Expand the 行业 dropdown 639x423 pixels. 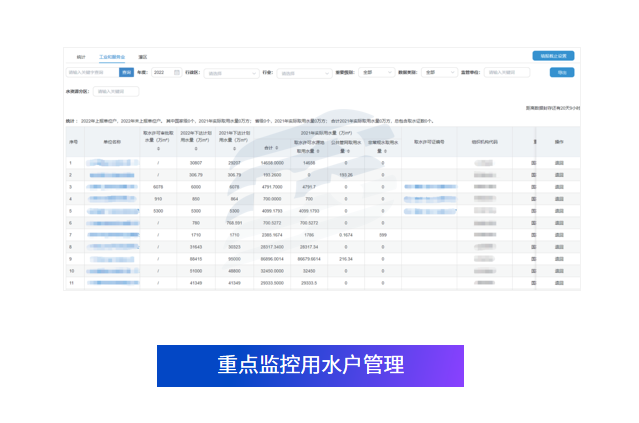(302, 73)
